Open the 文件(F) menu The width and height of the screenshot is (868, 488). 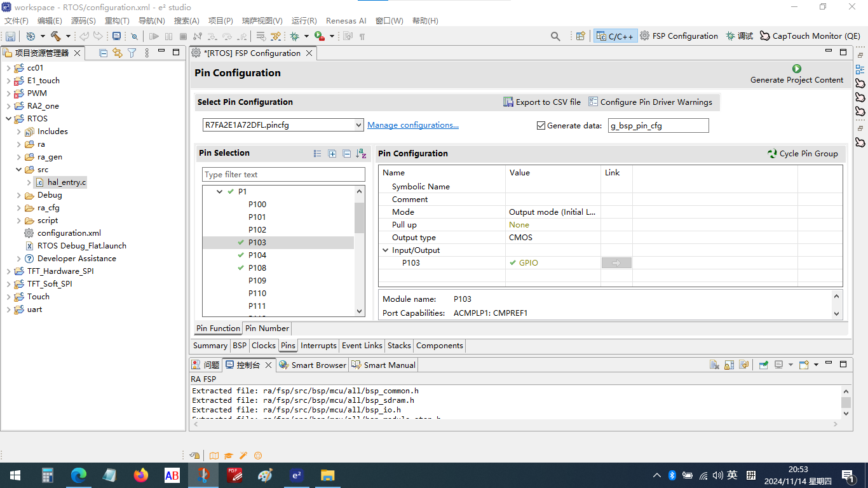(x=17, y=20)
